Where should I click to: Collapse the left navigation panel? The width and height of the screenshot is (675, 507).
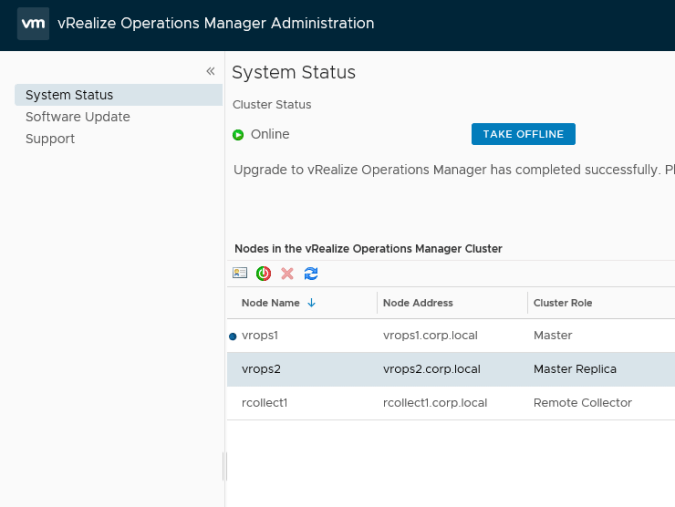210,71
